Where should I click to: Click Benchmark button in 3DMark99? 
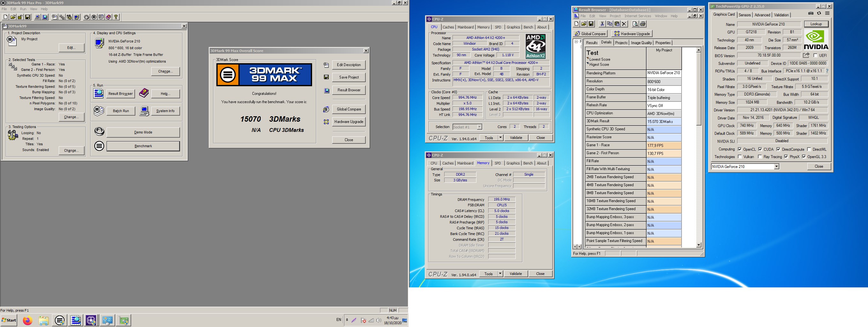click(143, 146)
